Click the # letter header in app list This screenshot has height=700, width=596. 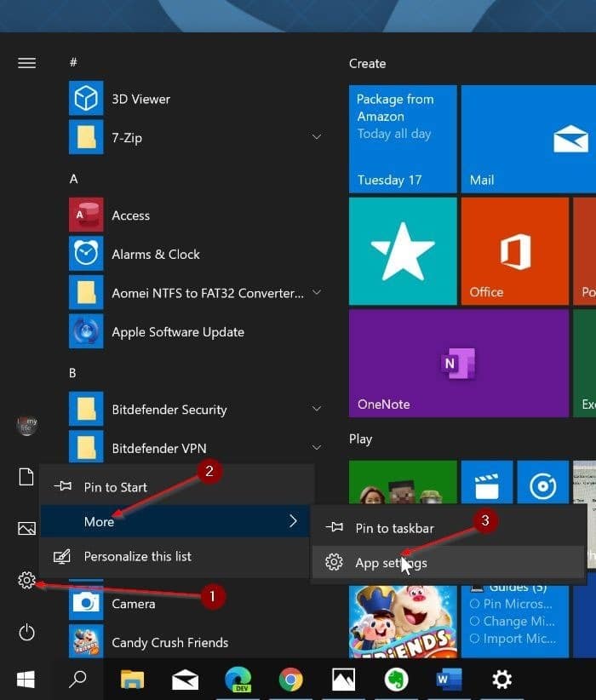coord(73,62)
